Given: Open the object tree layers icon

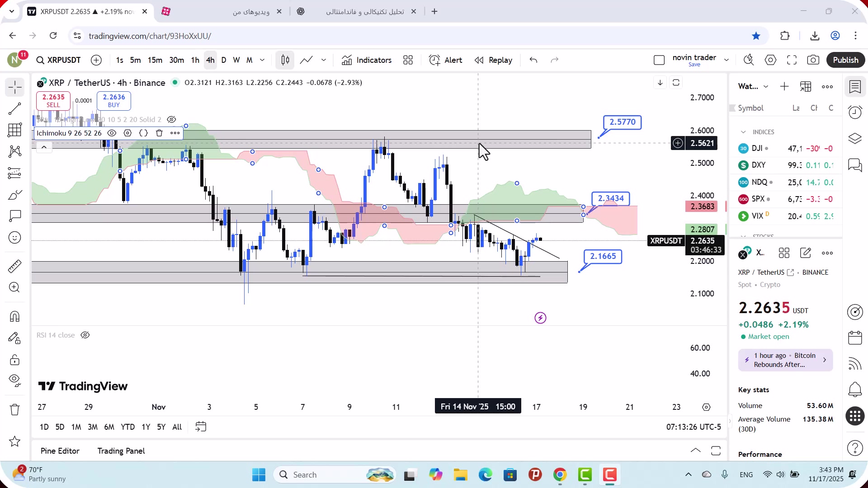Looking at the screenshot, I should point(855,138).
